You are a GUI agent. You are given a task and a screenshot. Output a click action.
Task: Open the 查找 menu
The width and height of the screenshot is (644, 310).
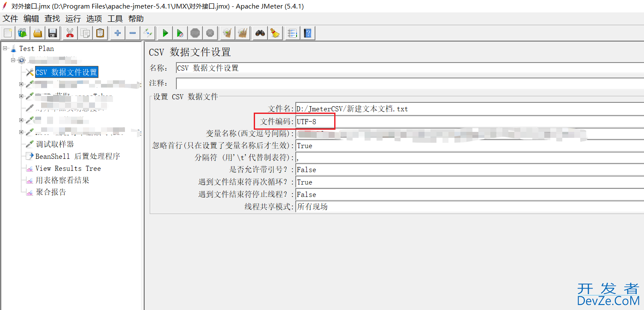(x=52, y=19)
